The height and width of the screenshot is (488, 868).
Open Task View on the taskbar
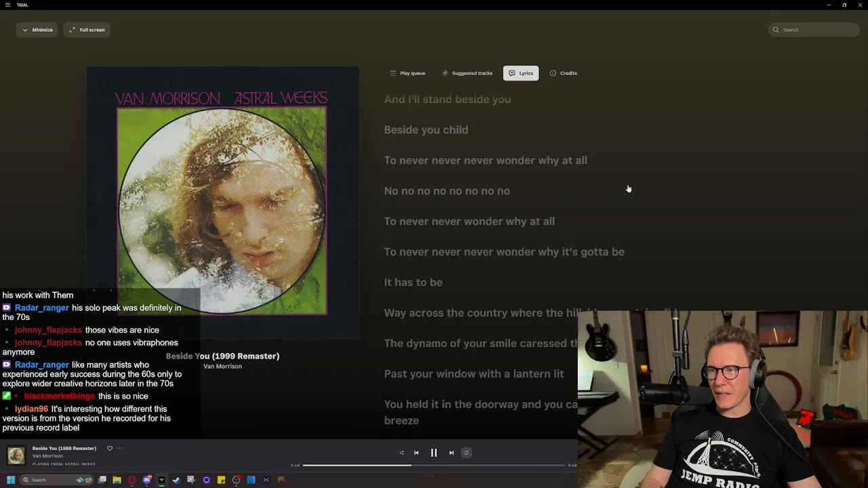coord(102,480)
